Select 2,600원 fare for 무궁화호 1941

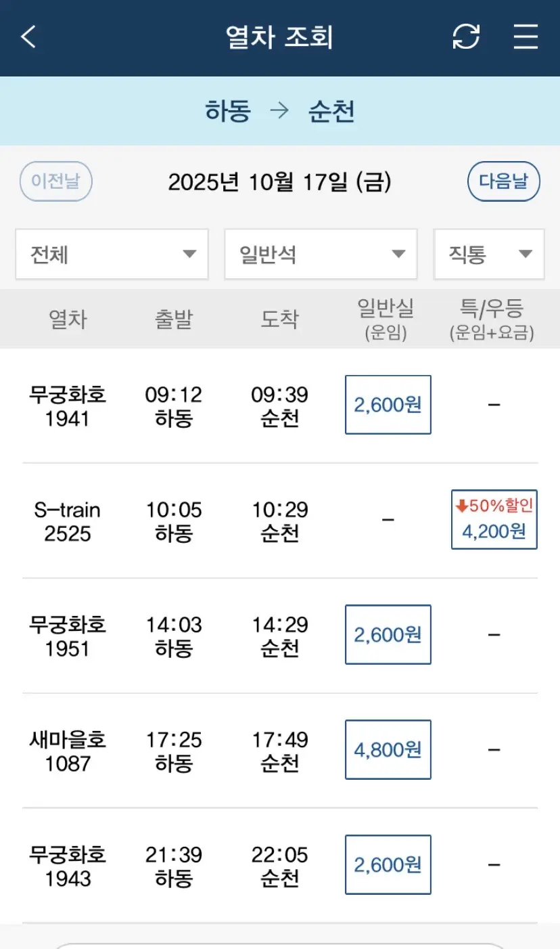388,405
